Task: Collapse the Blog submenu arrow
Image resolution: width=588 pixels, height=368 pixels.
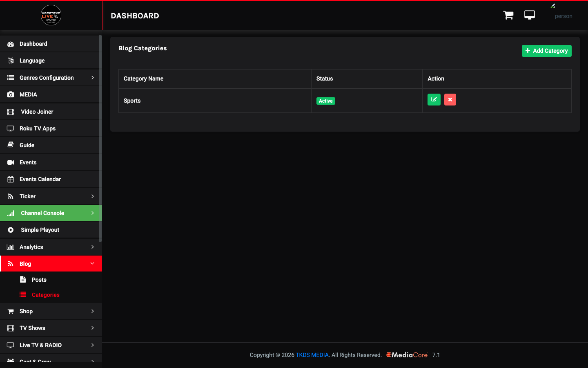Action: tap(92, 264)
